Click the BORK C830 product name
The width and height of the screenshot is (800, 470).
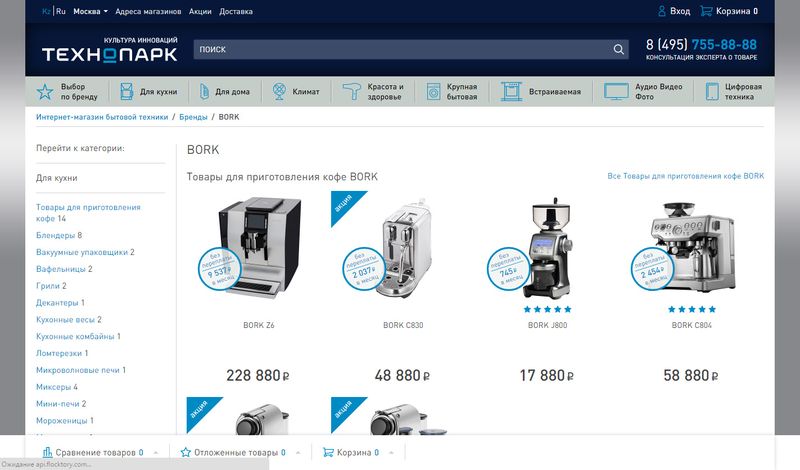(403, 325)
